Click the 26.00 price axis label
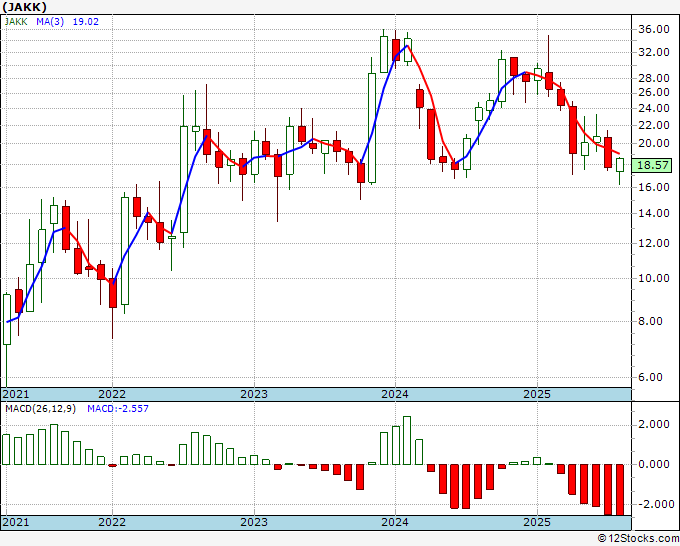Screen dimensions: 680x546 click(x=654, y=92)
